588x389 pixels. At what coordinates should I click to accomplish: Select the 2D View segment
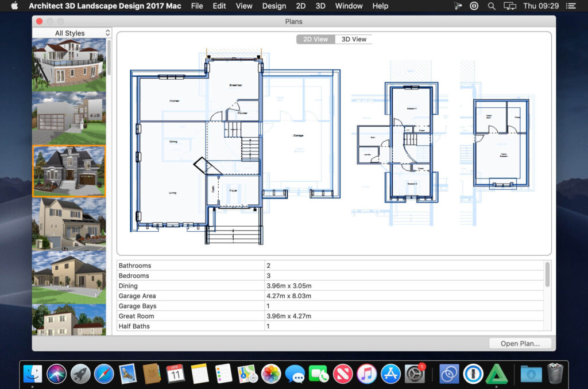pyautogui.click(x=315, y=39)
